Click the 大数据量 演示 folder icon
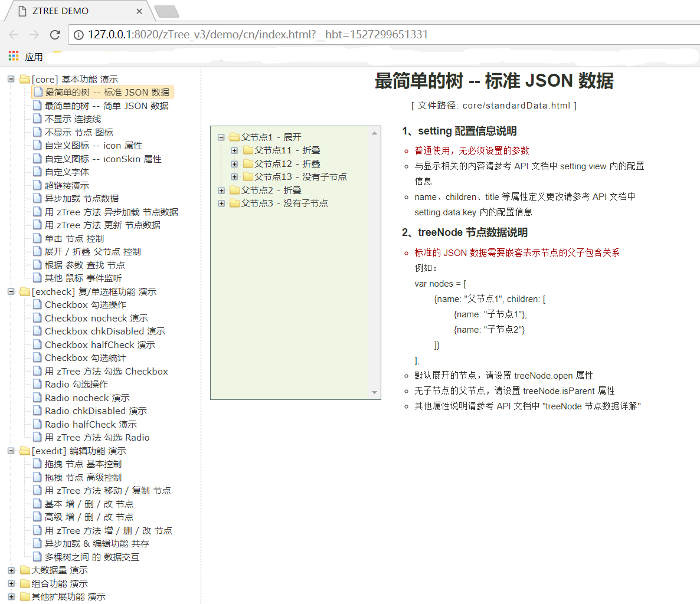The image size is (700, 604). pyautogui.click(x=25, y=570)
